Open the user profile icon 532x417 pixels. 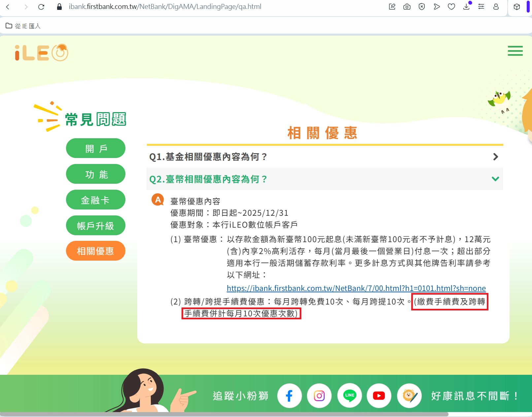pos(496,7)
